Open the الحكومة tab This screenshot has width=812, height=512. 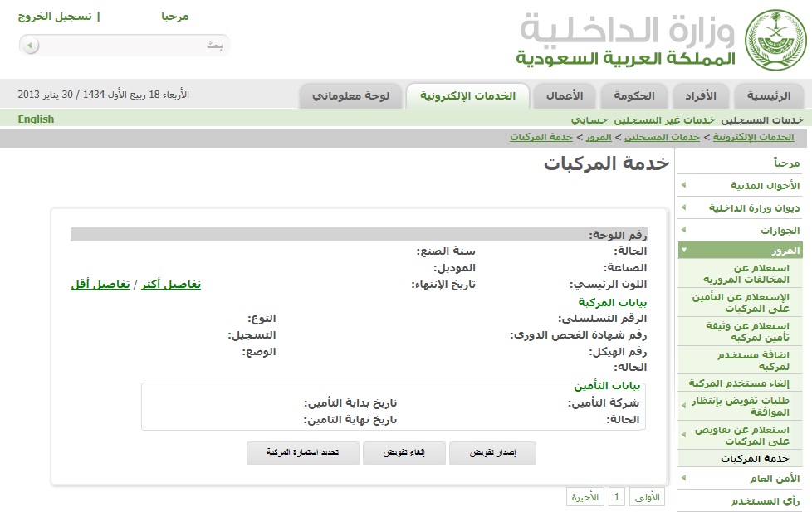point(633,95)
